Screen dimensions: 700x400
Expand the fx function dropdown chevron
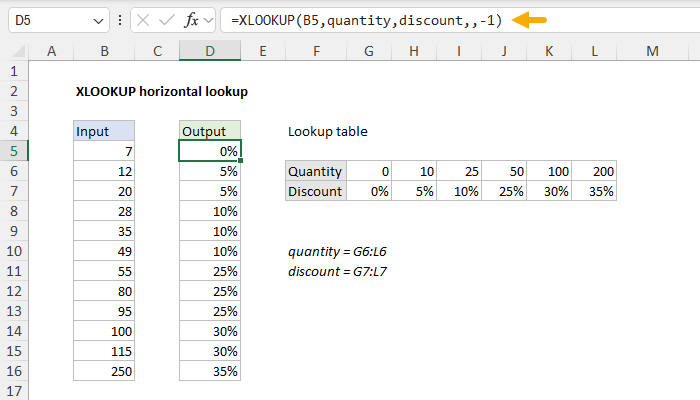[x=208, y=21]
